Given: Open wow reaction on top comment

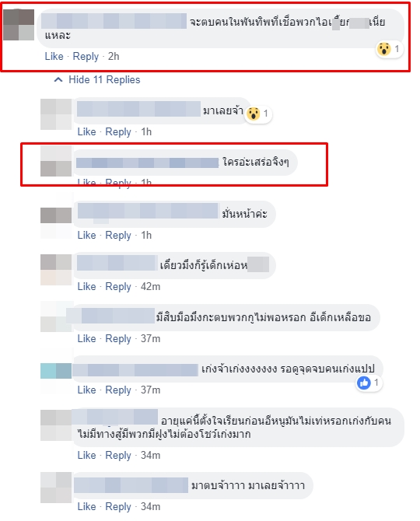Looking at the screenshot, I should [x=390, y=49].
